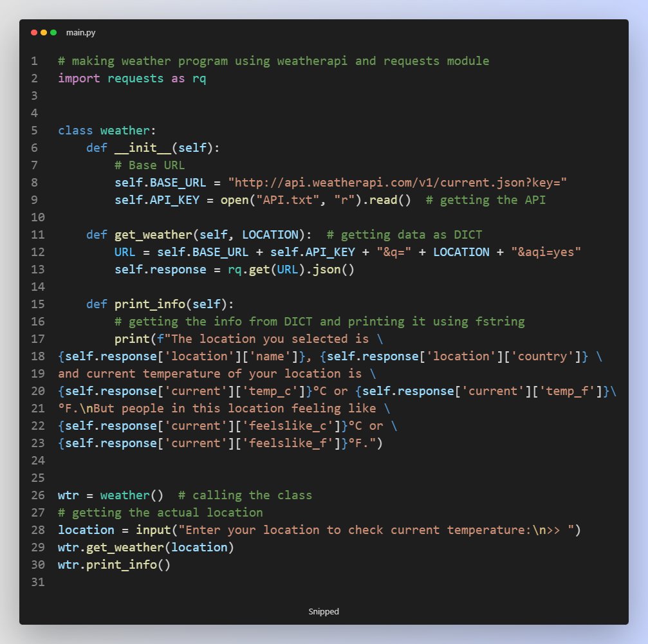Viewport: 648px width, 644px height.
Task: Click the ['feelslike_c'] key
Action: [288, 425]
